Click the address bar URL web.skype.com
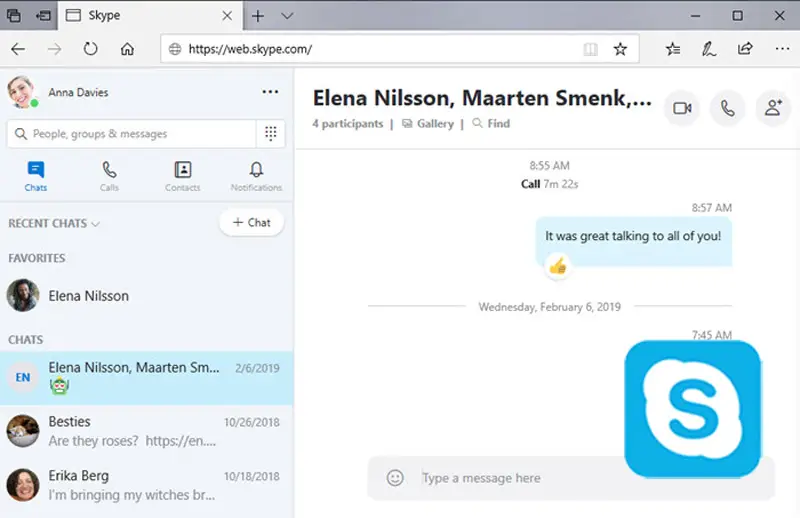Image resolution: width=800 pixels, height=518 pixels. coord(250,49)
